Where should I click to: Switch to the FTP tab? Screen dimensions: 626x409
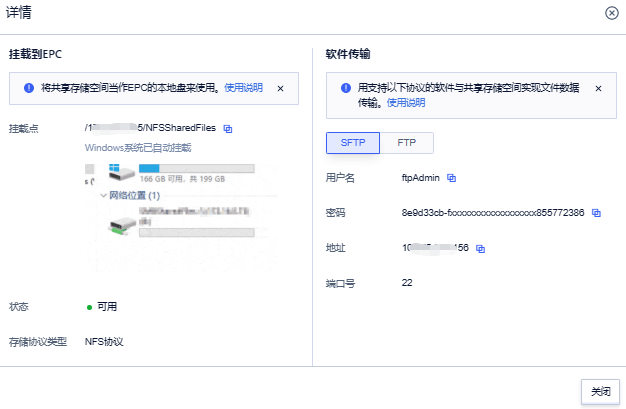click(407, 143)
